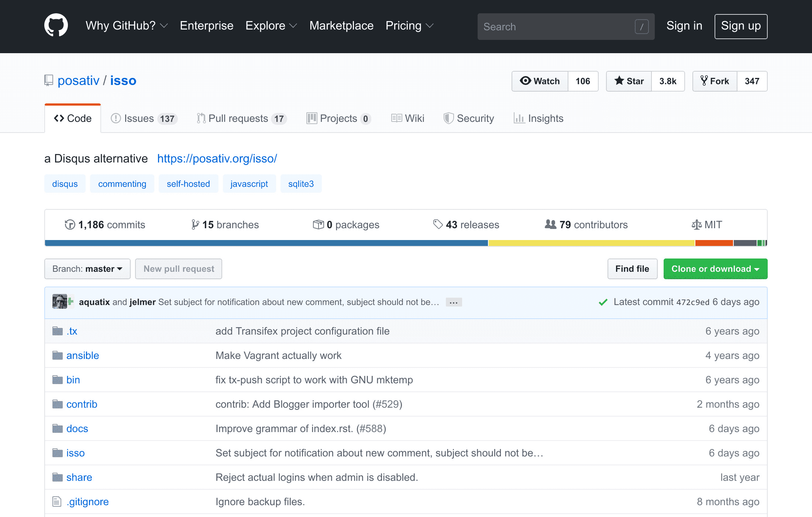Open the 43 releases link
The height and width of the screenshot is (517, 812).
[x=466, y=225]
